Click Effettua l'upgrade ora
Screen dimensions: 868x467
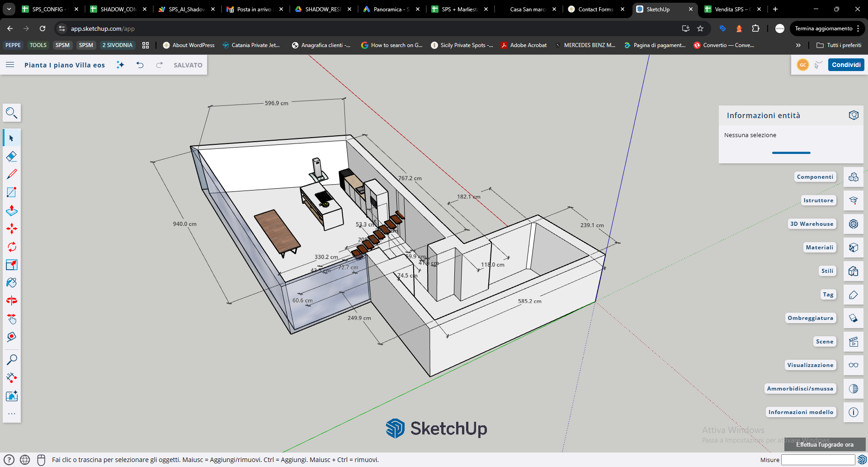tap(825, 444)
